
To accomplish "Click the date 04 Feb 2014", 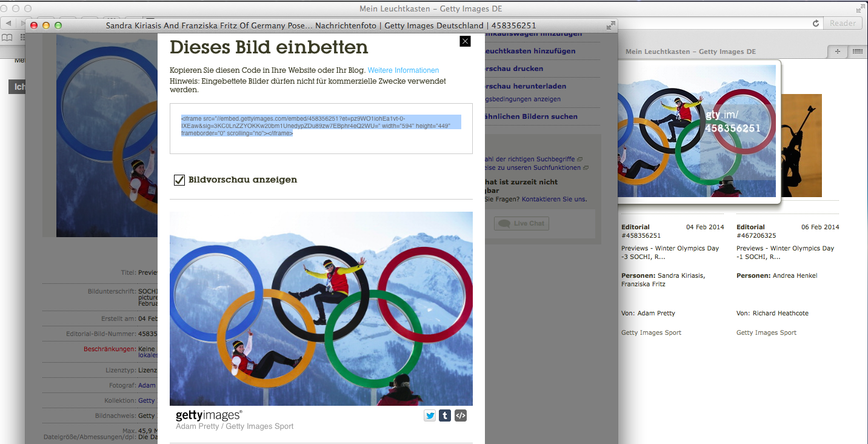I will [x=705, y=227].
